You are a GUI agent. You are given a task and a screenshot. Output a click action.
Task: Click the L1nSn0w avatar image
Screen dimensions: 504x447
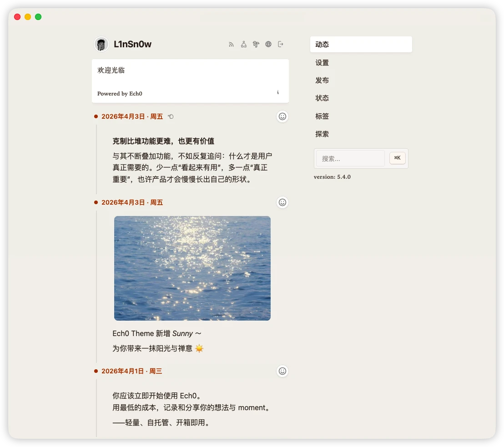click(101, 45)
